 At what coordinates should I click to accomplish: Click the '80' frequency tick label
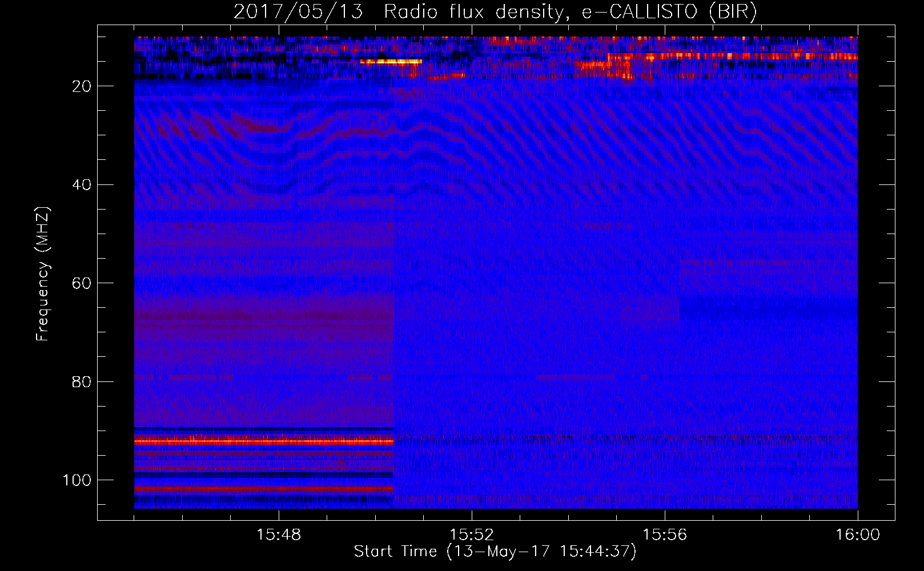coord(82,382)
